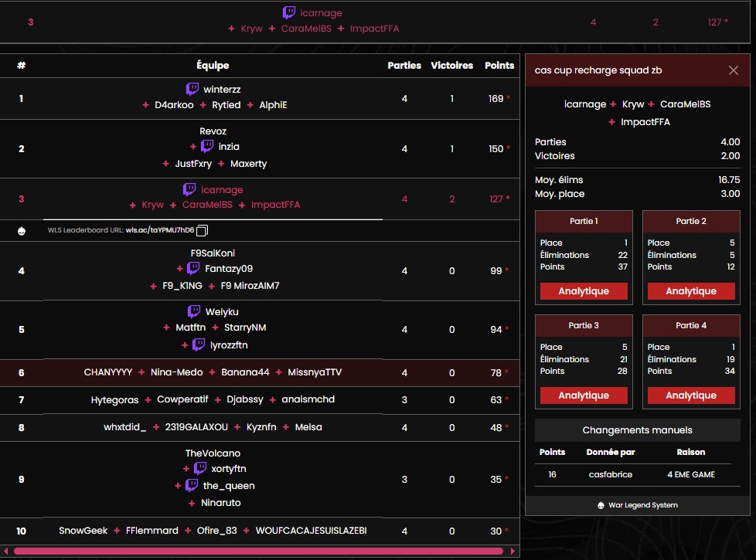The width and height of the screenshot is (756, 560).
Task: Open winterzz's Twitch channel icon
Action: pos(193,89)
